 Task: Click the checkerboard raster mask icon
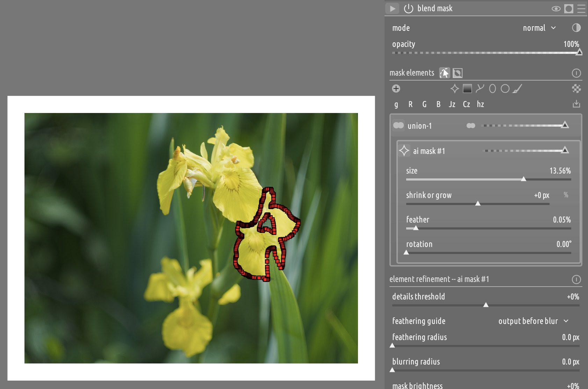[576, 89]
